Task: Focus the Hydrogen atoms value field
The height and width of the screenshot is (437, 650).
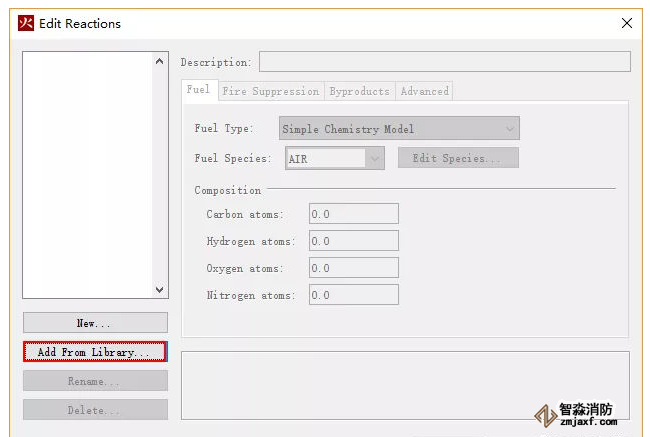Action: click(x=354, y=241)
